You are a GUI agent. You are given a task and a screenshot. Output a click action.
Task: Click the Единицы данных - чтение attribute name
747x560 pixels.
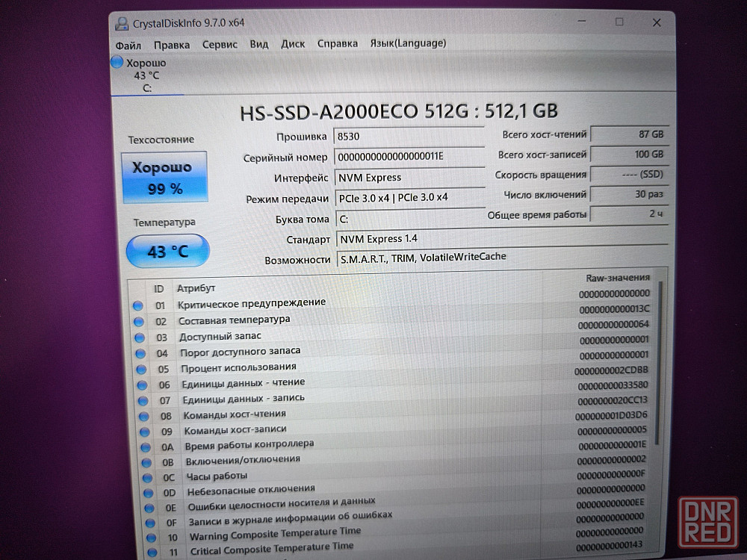[x=243, y=383]
